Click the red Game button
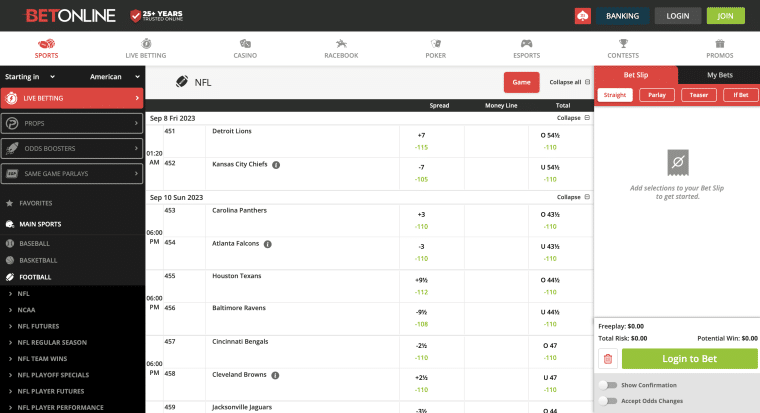The image size is (760, 413). [x=522, y=82]
